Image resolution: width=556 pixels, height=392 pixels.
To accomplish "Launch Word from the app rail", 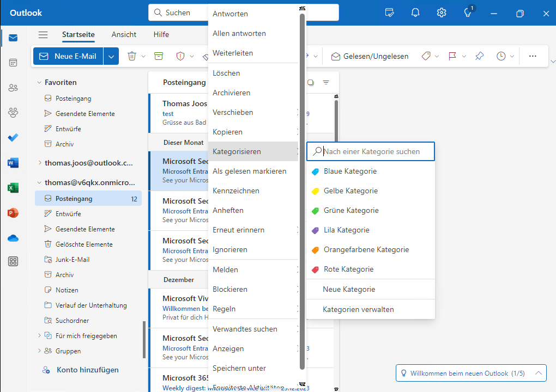I will pos(14,162).
